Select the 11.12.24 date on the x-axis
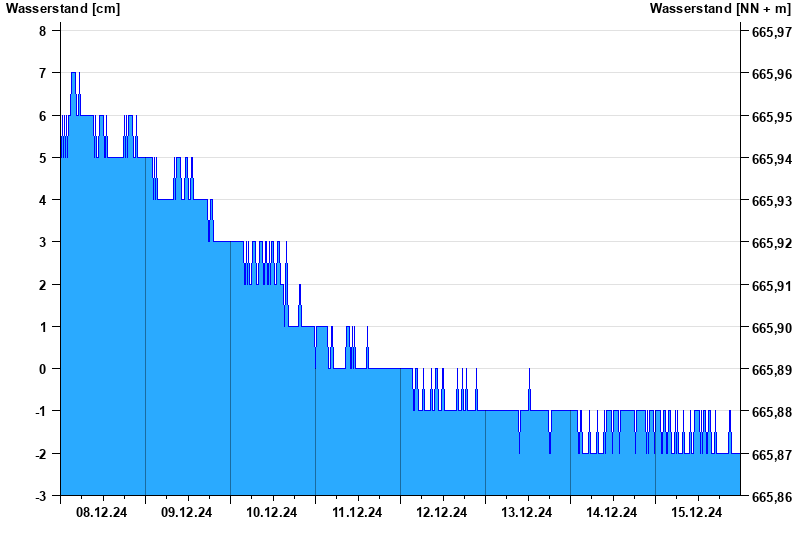800x550 pixels. point(357,513)
